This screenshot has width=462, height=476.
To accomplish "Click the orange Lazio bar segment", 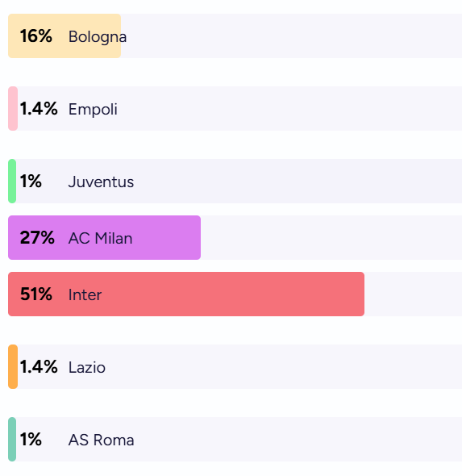I will click(13, 366).
